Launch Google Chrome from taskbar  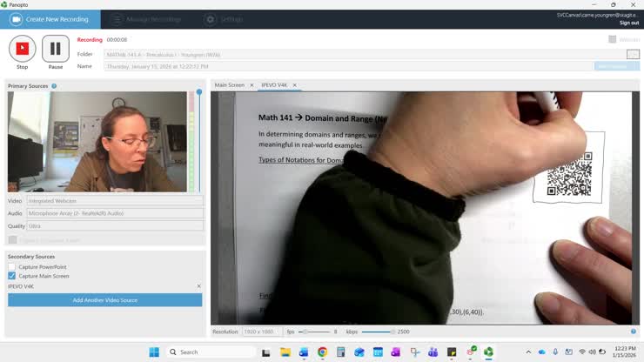(x=322, y=352)
